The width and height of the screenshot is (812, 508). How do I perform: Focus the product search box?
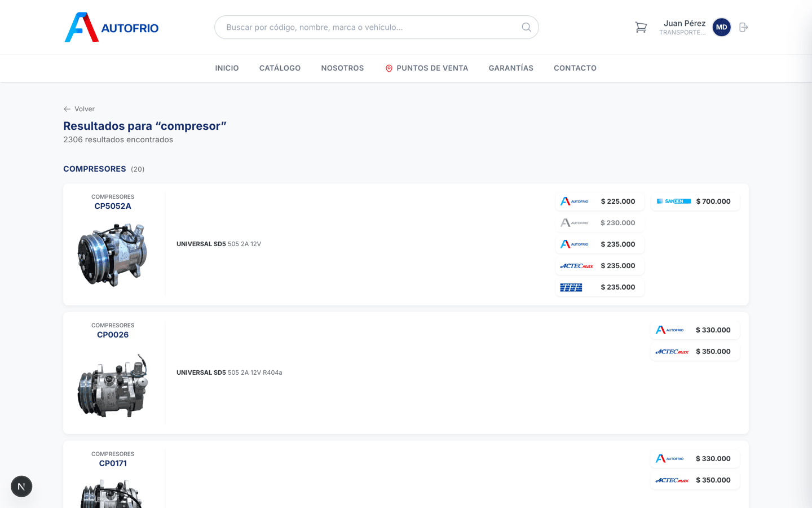376,27
